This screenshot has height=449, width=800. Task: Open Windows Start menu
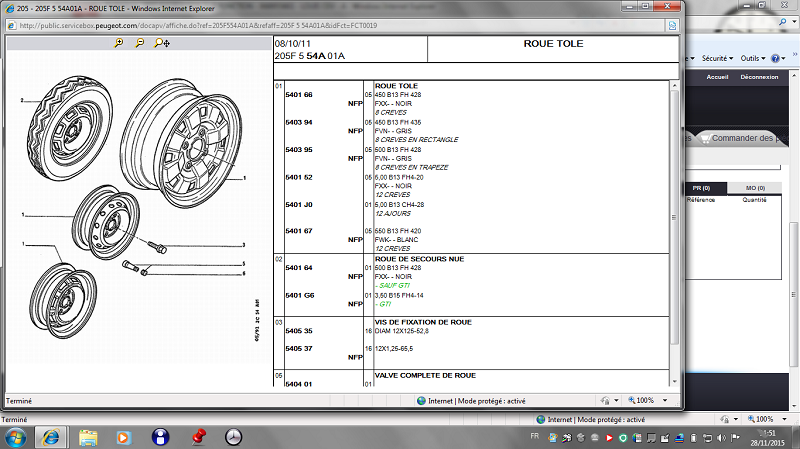click(15, 438)
